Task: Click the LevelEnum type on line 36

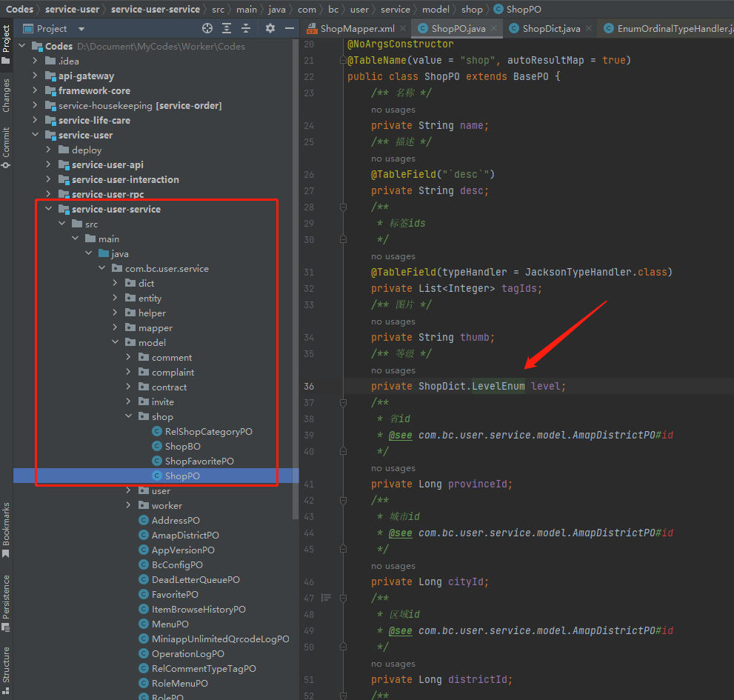Action: [x=498, y=386]
